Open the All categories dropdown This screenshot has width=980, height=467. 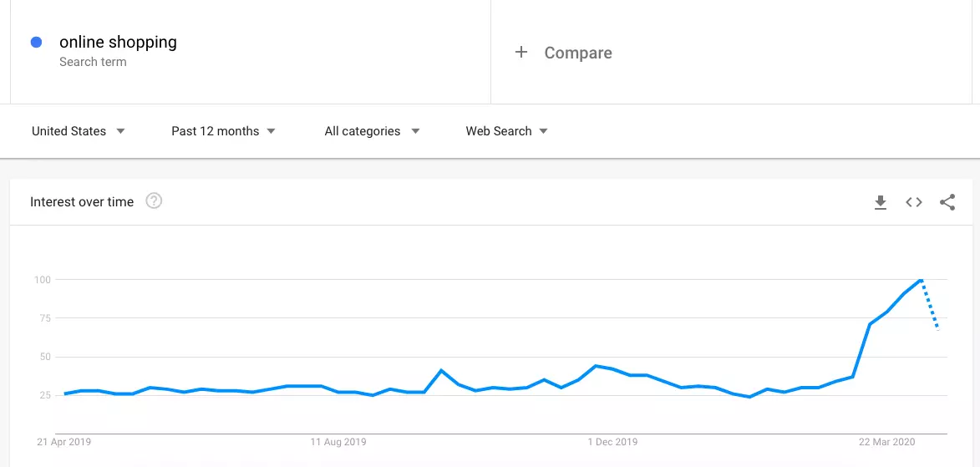tap(372, 131)
